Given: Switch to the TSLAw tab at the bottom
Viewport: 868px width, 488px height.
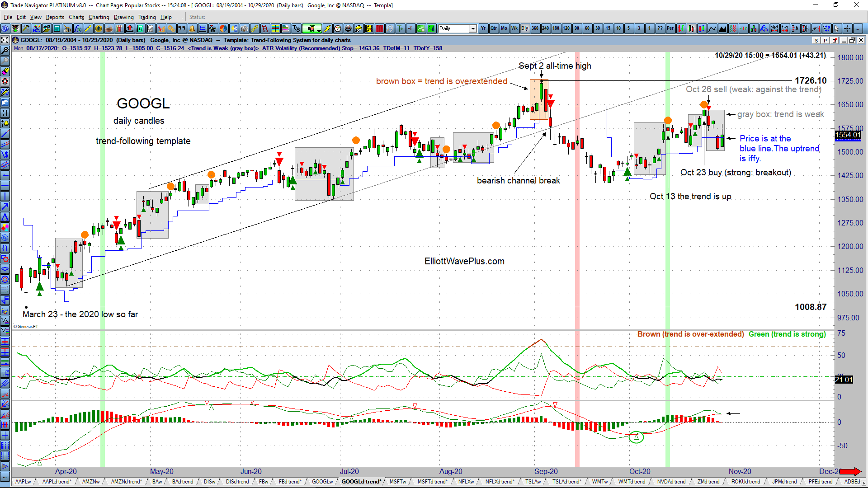Looking at the screenshot, I should (533, 482).
